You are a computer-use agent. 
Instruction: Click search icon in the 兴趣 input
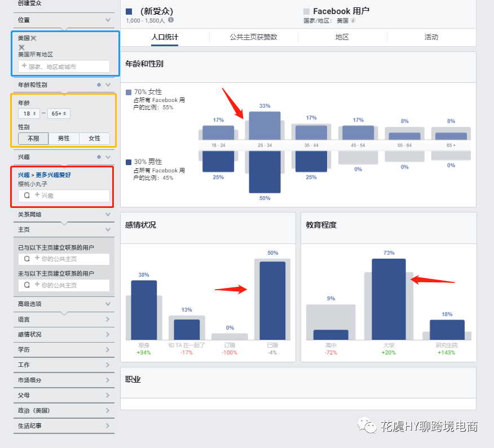(27, 195)
